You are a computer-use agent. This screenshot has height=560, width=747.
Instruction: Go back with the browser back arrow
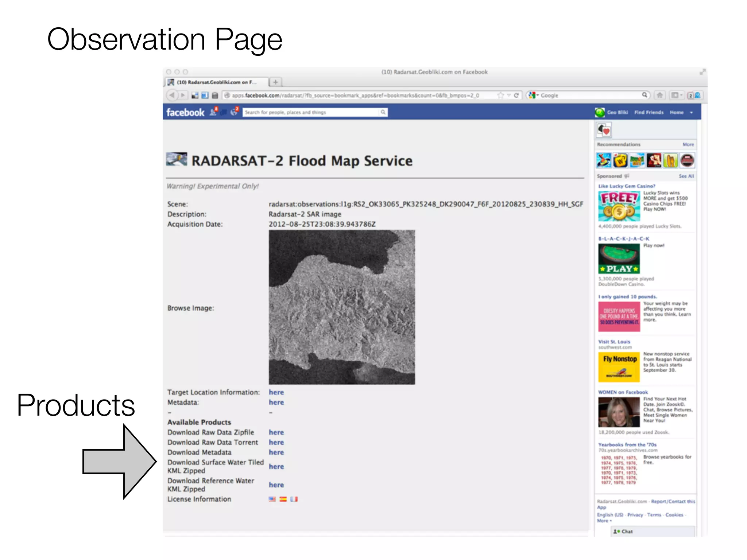pos(172,95)
